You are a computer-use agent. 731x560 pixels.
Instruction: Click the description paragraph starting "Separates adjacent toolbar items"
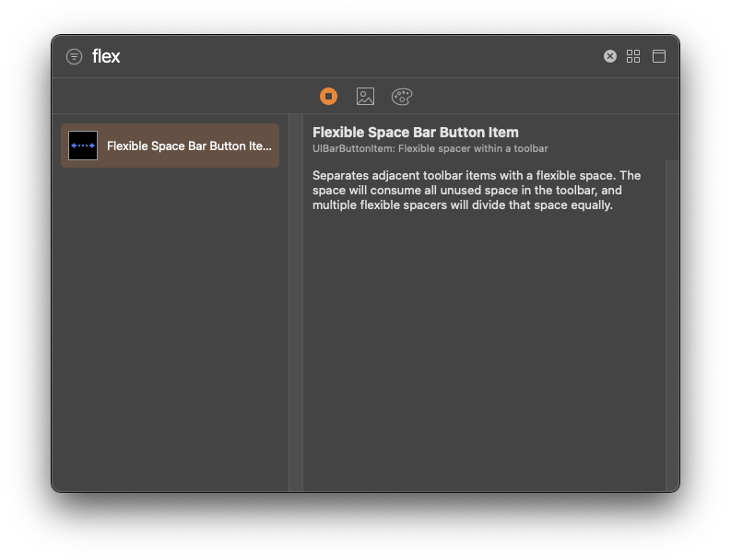[x=477, y=190]
